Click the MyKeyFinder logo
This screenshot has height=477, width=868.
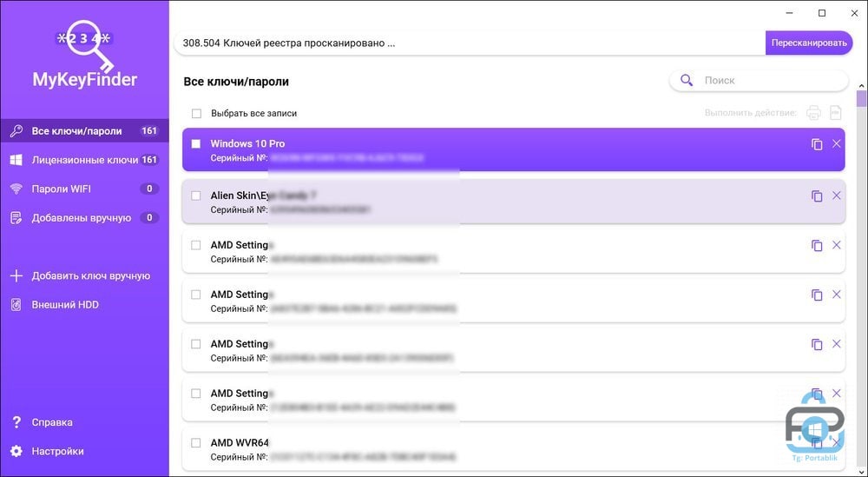coord(85,54)
